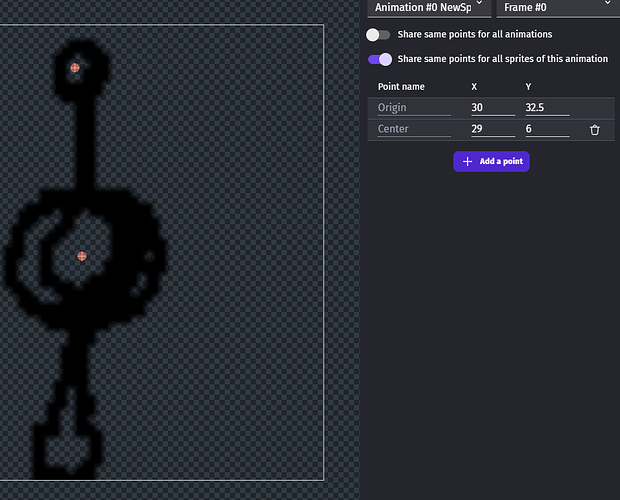Click the Origin point marker in sprite middle

[x=82, y=256]
